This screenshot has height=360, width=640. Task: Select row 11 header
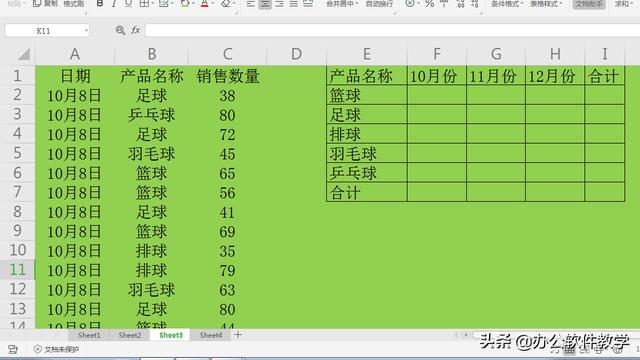(x=18, y=269)
